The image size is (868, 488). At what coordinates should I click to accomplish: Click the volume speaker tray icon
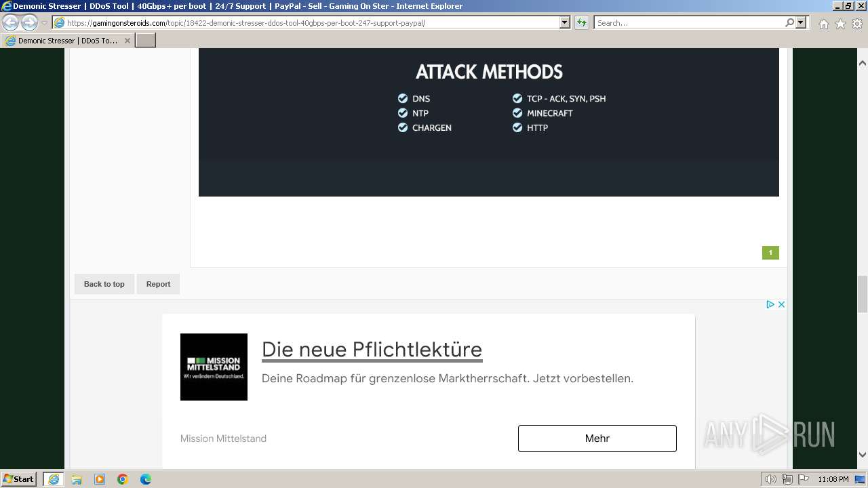pyautogui.click(x=771, y=479)
